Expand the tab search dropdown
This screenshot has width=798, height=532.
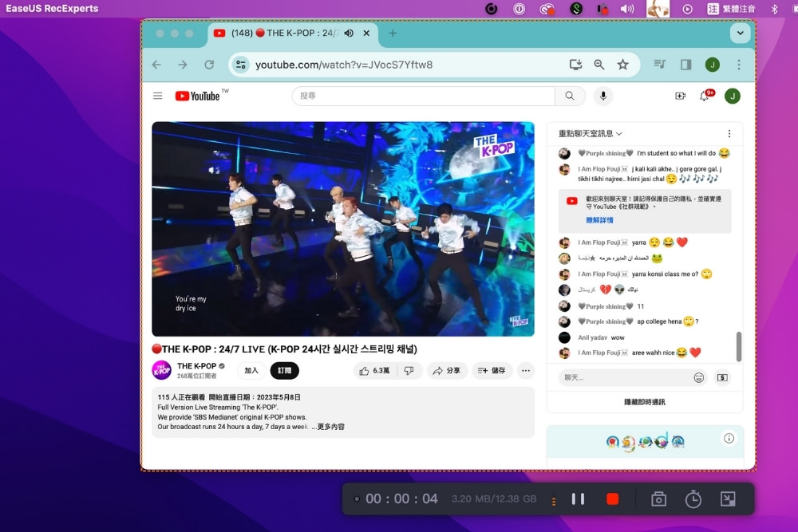740,33
